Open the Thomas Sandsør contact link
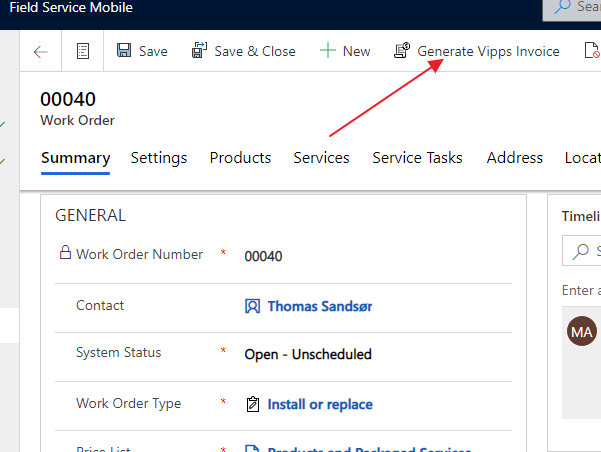This screenshot has height=452, width=601. [x=320, y=306]
